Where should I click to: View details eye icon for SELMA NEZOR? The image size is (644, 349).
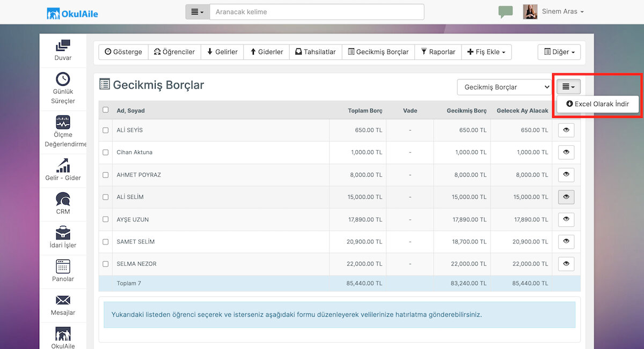pyautogui.click(x=566, y=264)
